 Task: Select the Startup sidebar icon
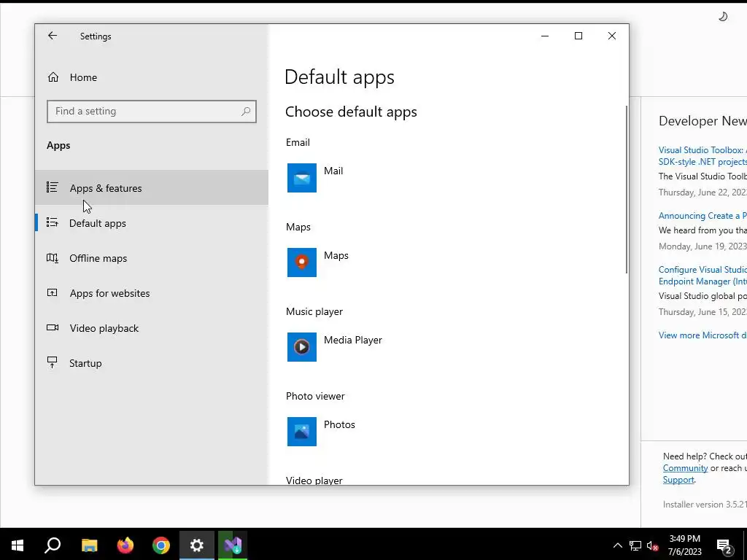click(53, 362)
